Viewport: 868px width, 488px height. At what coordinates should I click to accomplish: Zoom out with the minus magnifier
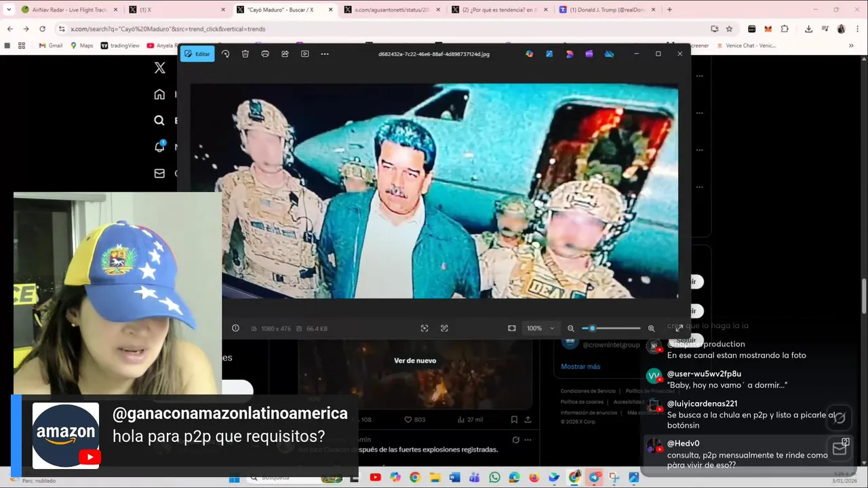(571, 328)
